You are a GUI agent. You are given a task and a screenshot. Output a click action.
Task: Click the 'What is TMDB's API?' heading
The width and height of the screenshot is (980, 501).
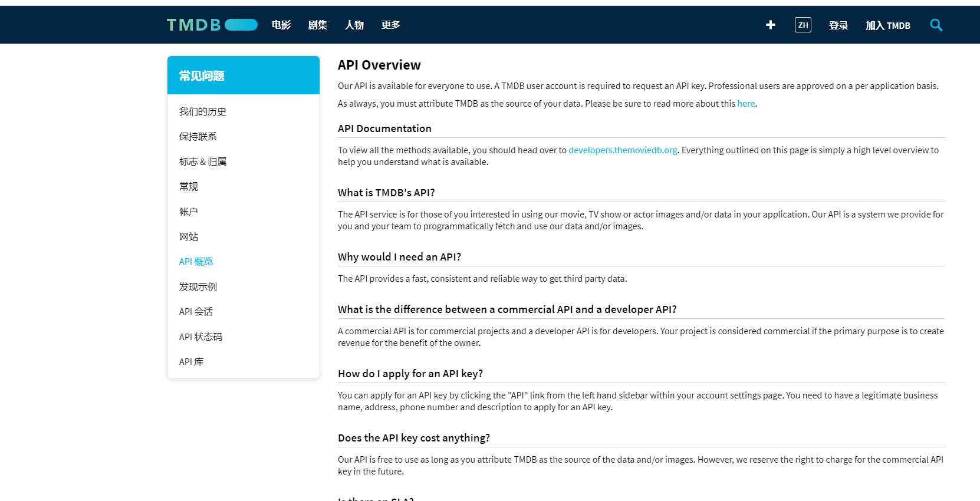click(x=386, y=193)
